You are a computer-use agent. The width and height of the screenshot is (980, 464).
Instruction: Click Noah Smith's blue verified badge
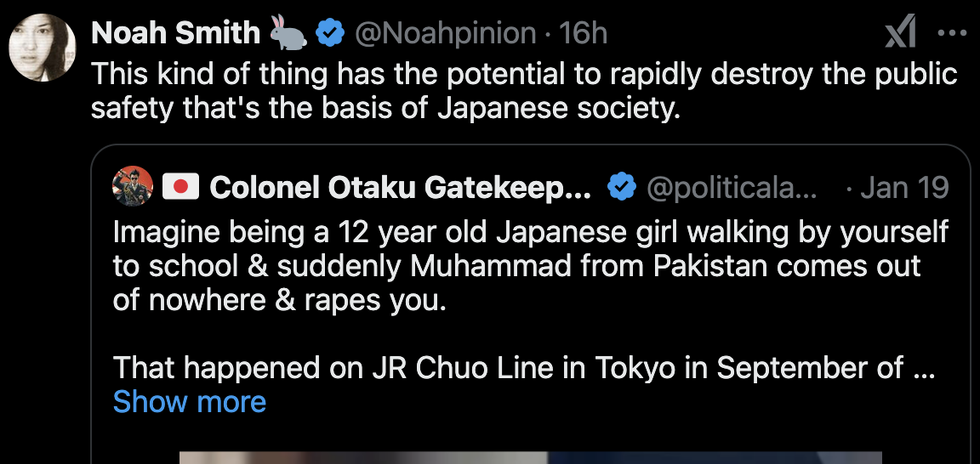pos(330,33)
